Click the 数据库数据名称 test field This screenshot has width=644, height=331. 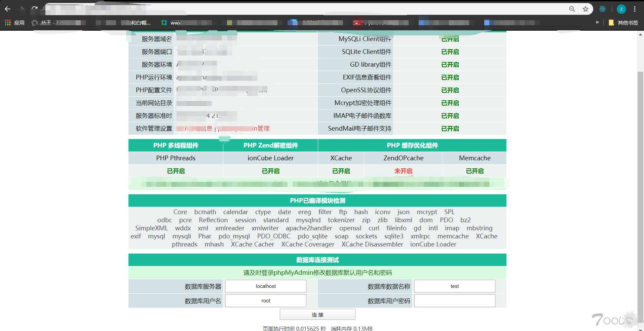click(454, 286)
